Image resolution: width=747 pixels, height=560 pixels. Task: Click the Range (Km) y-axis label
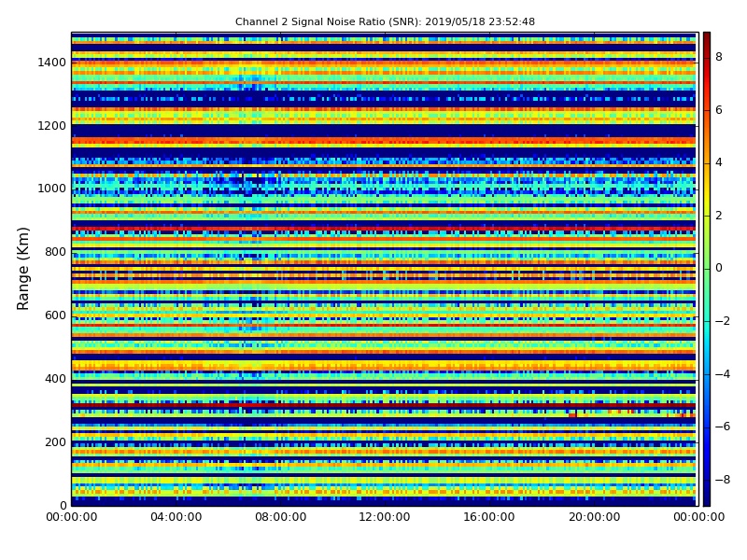coord(22,269)
